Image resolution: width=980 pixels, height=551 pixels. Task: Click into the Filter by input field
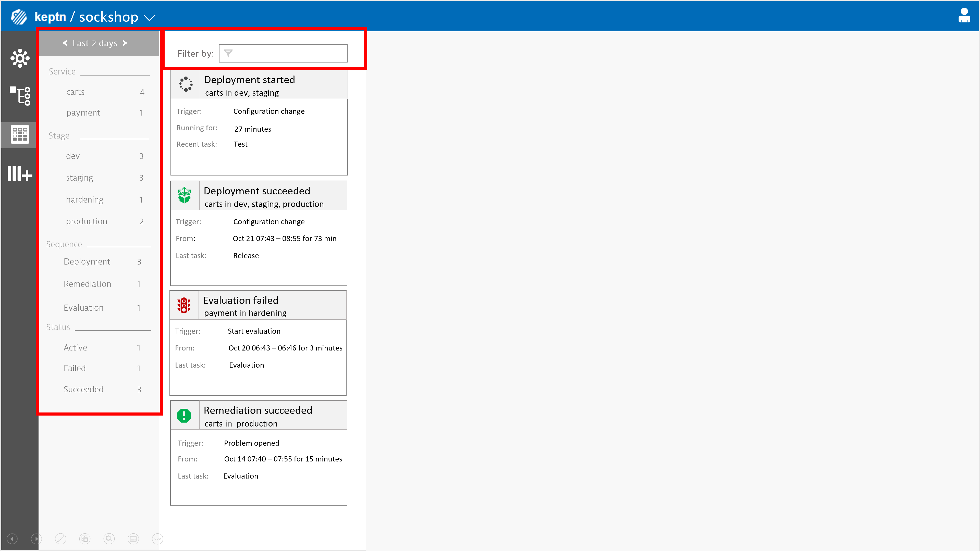(283, 54)
